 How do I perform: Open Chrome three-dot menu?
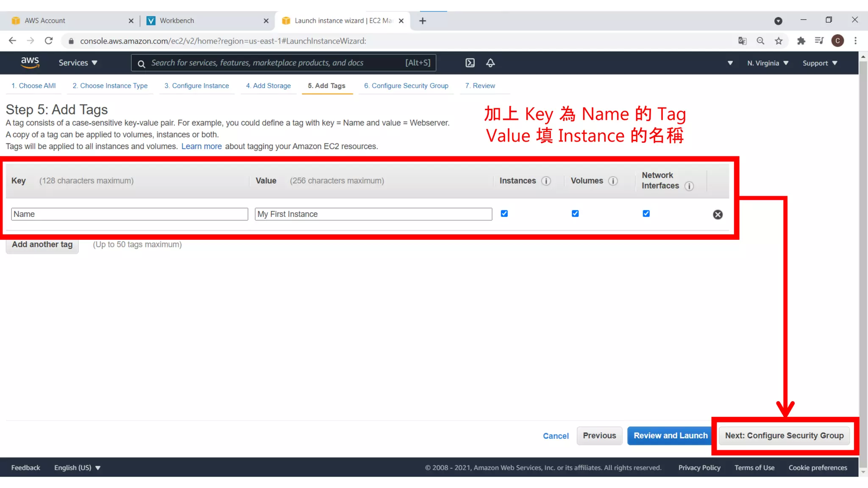(x=855, y=41)
